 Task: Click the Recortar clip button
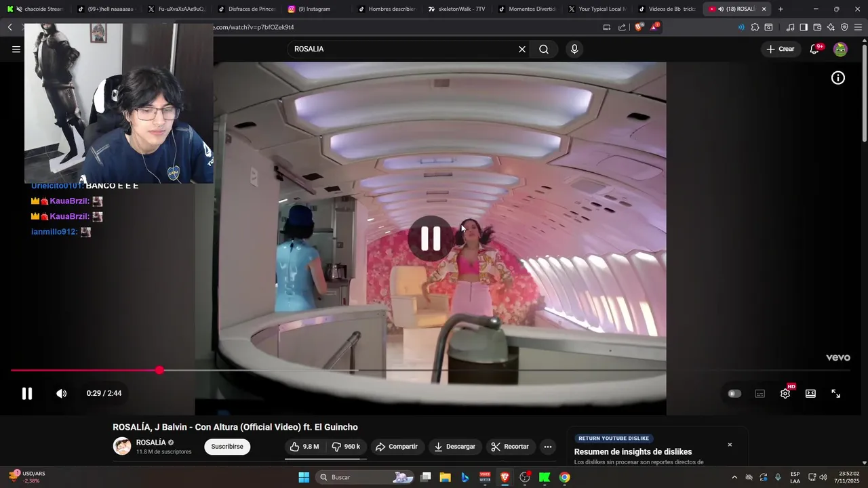pyautogui.click(x=510, y=447)
